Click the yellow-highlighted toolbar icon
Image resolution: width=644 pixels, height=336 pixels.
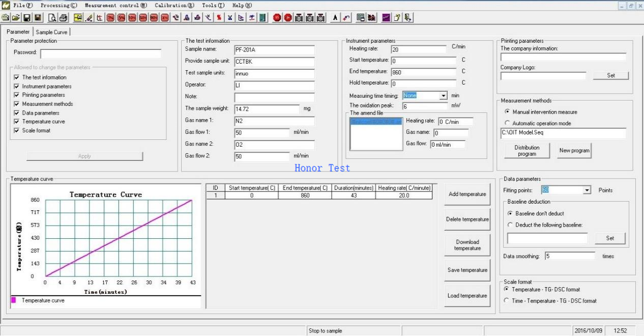click(x=78, y=18)
